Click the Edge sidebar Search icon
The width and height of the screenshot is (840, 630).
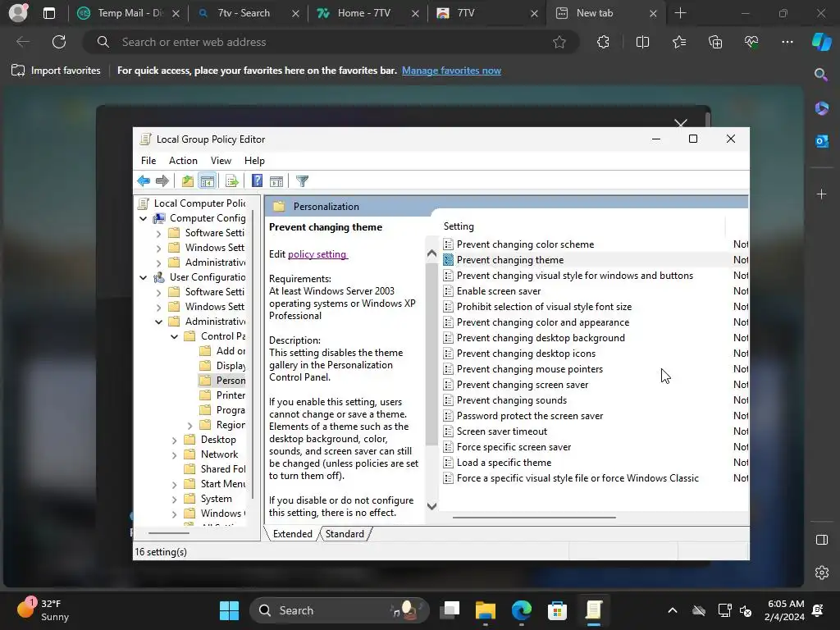coord(821,75)
